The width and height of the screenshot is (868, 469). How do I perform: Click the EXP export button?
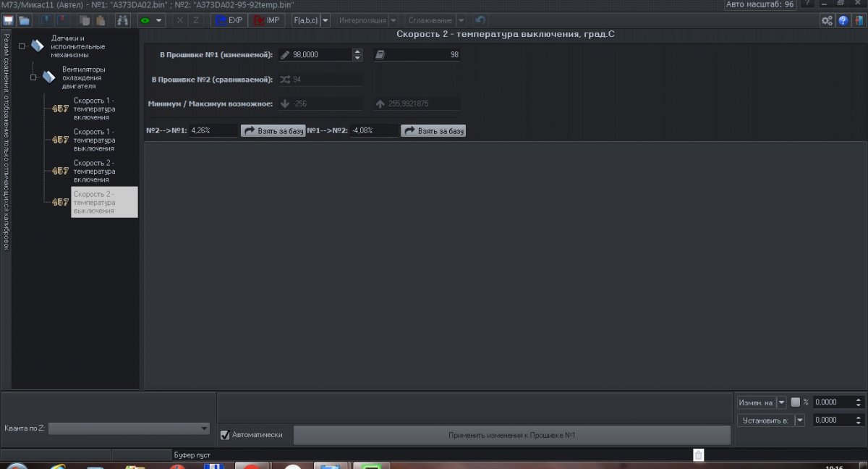point(229,20)
